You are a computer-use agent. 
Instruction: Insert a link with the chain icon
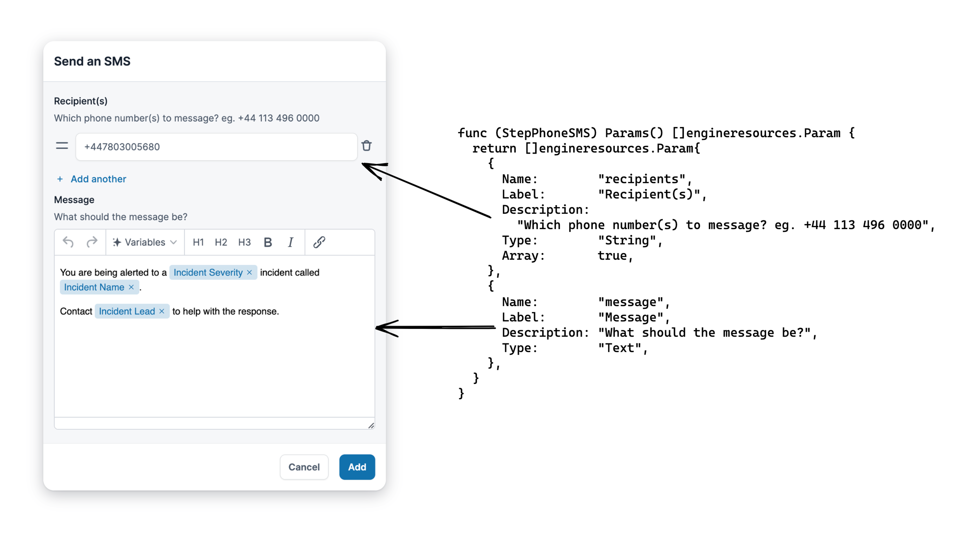[319, 242]
